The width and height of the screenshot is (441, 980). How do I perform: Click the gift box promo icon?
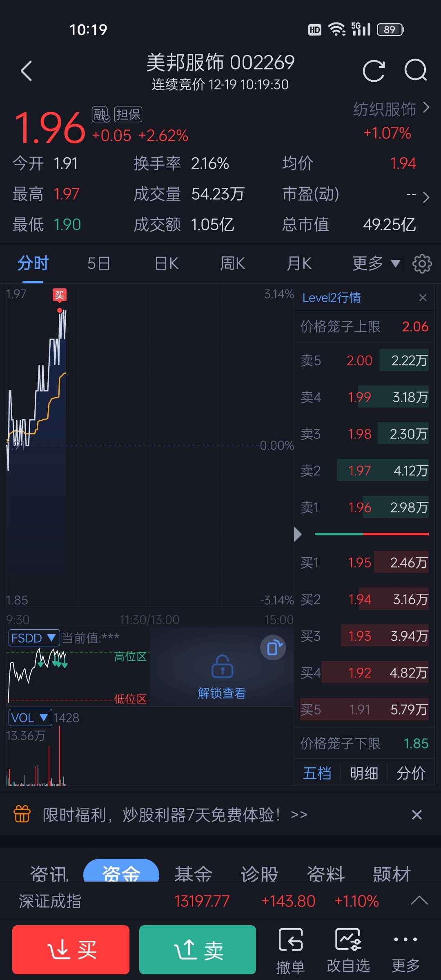tap(22, 814)
